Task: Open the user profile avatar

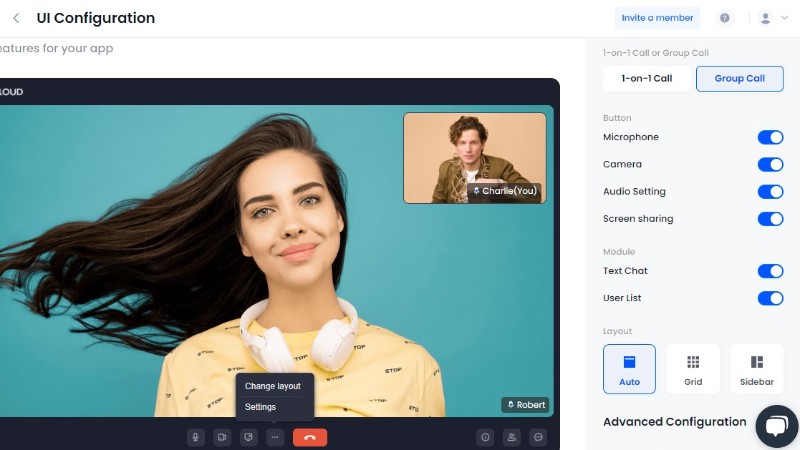Action: [x=765, y=18]
